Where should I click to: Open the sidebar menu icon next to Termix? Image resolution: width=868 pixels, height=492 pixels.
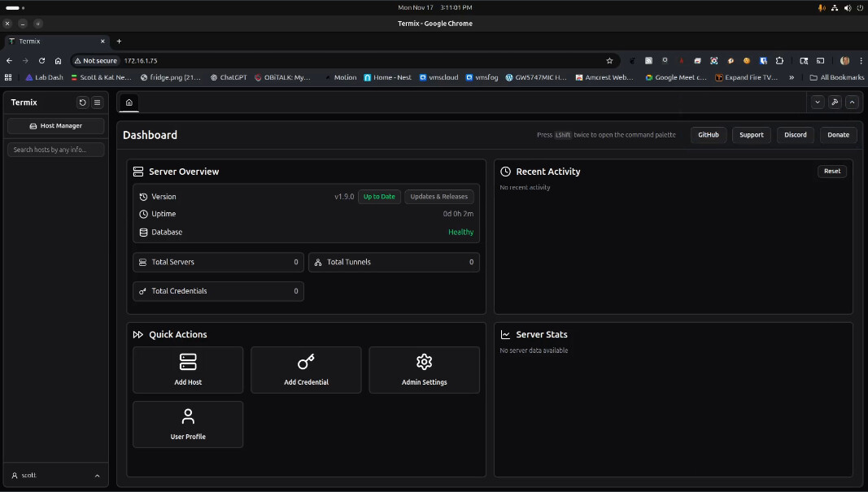coord(97,102)
